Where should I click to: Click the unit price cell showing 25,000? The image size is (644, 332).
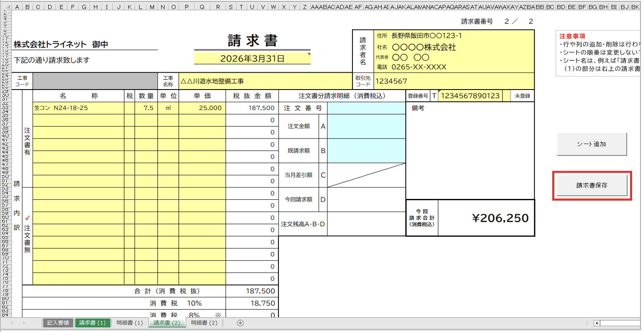click(x=202, y=108)
